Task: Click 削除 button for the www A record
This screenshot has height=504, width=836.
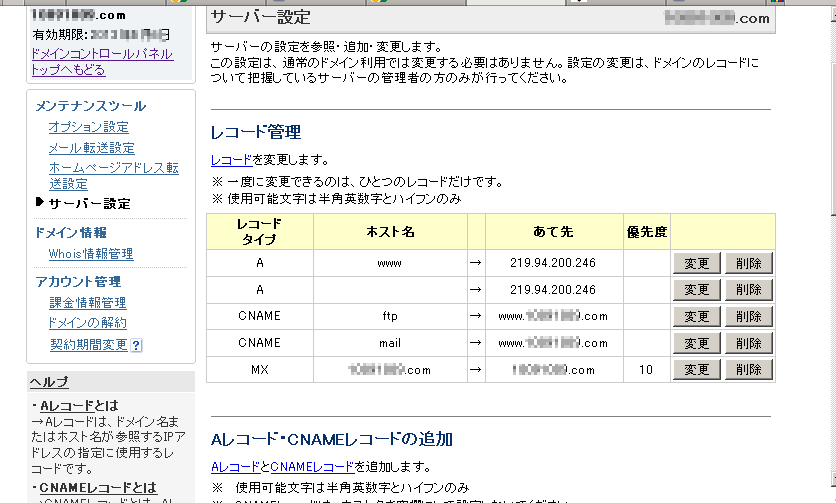Action: [748, 263]
